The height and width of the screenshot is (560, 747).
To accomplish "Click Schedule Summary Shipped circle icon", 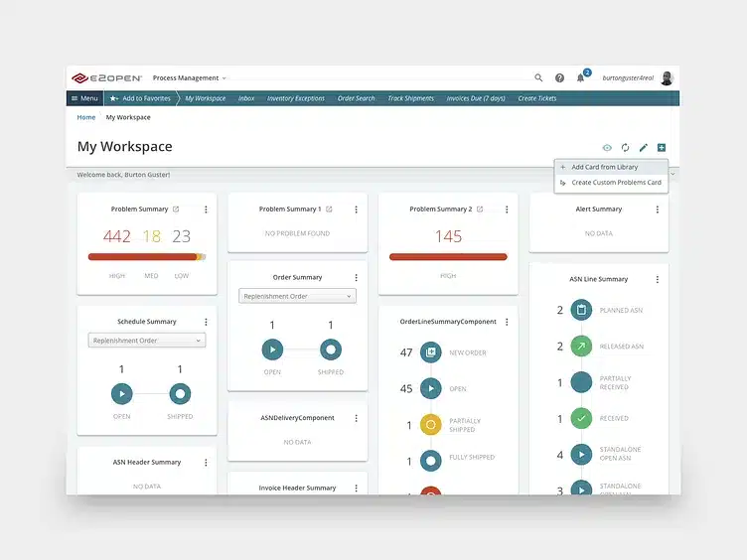I will pyautogui.click(x=180, y=394).
